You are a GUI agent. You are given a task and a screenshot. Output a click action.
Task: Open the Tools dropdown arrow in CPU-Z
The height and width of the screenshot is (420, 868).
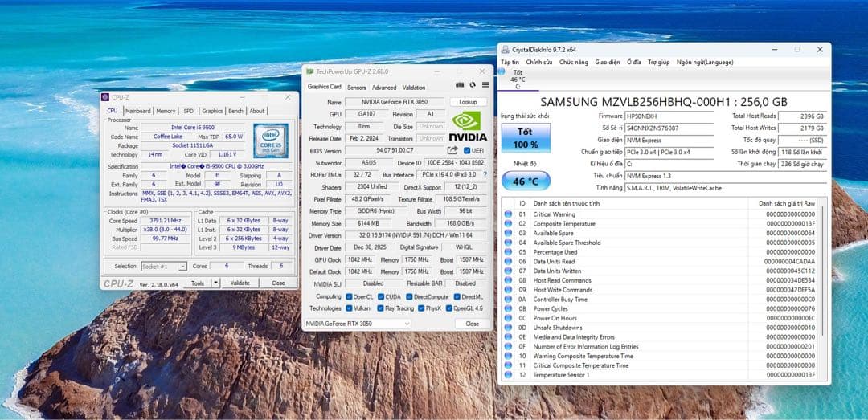click(216, 283)
